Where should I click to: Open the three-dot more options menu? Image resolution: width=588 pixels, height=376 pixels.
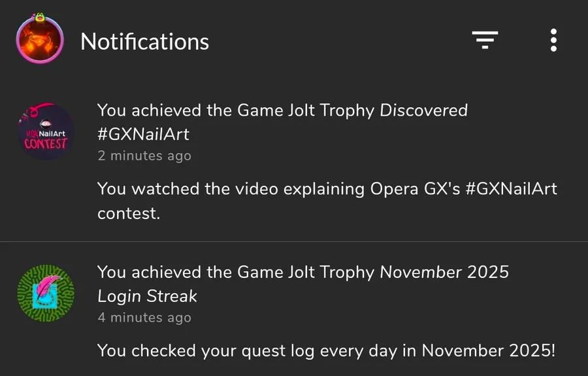(x=553, y=41)
